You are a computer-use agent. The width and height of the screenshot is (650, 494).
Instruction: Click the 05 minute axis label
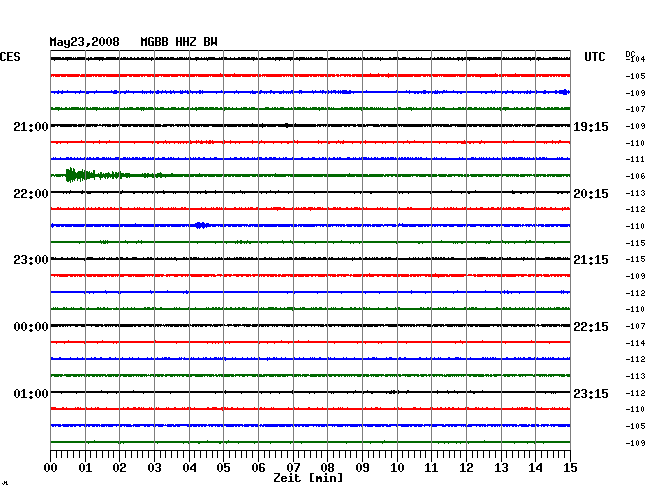[223, 468]
